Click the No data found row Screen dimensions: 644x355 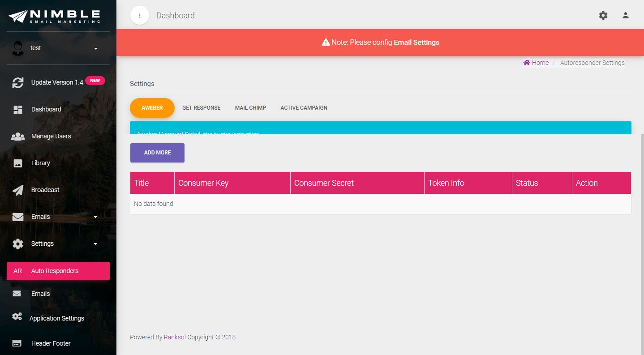tap(381, 204)
